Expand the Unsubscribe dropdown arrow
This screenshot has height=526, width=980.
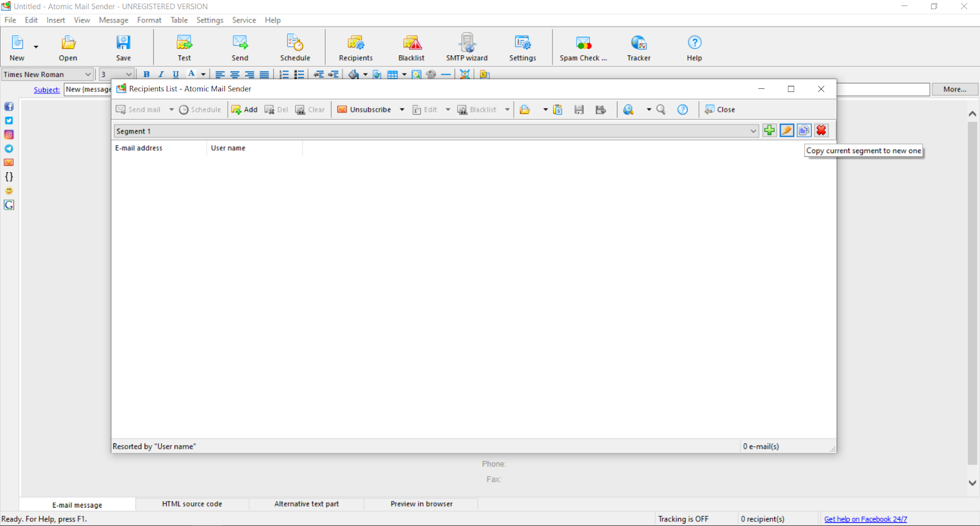click(x=402, y=110)
